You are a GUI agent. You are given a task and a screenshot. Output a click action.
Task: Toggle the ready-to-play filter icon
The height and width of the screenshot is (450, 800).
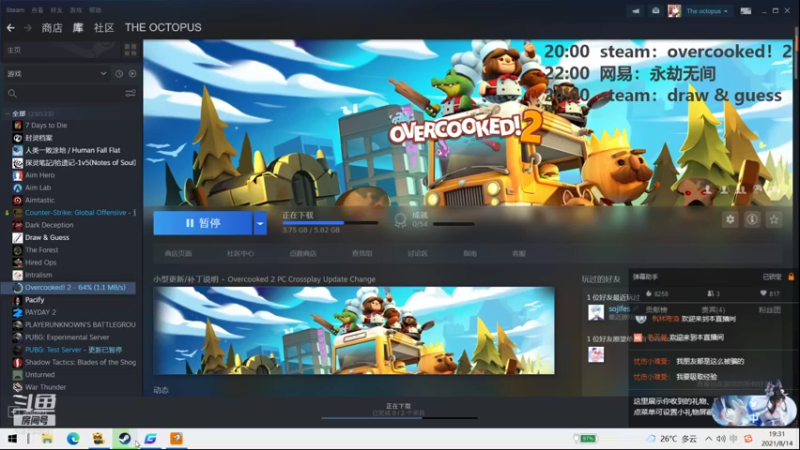pyautogui.click(x=132, y=73)
